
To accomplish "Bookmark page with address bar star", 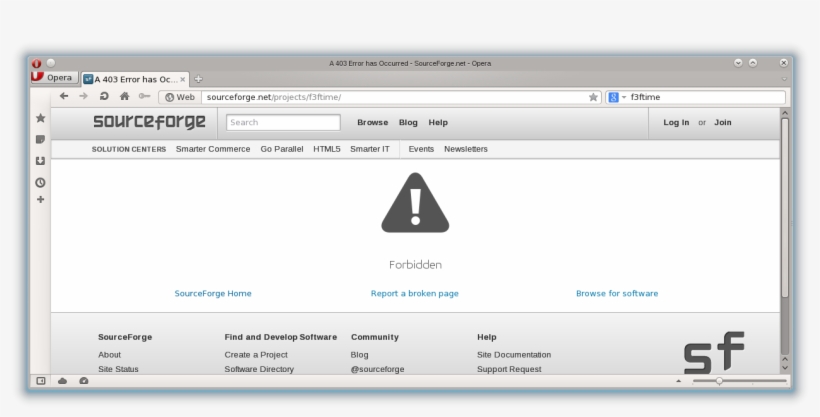I will (x=593, y=97).
